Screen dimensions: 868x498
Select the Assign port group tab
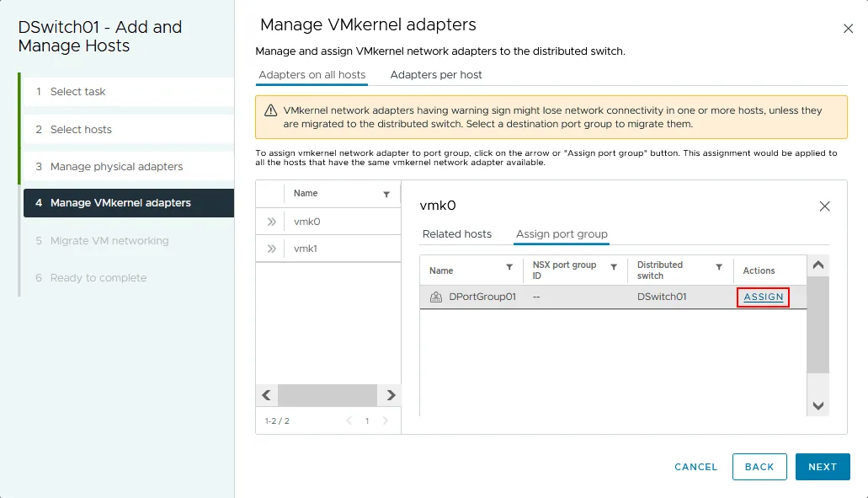pos(562,234)
